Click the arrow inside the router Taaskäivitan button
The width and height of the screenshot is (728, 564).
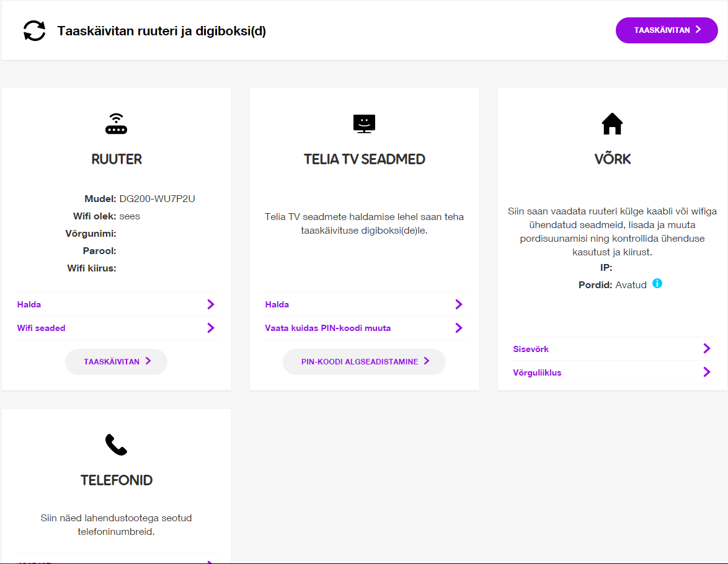(x=148, y=361)
